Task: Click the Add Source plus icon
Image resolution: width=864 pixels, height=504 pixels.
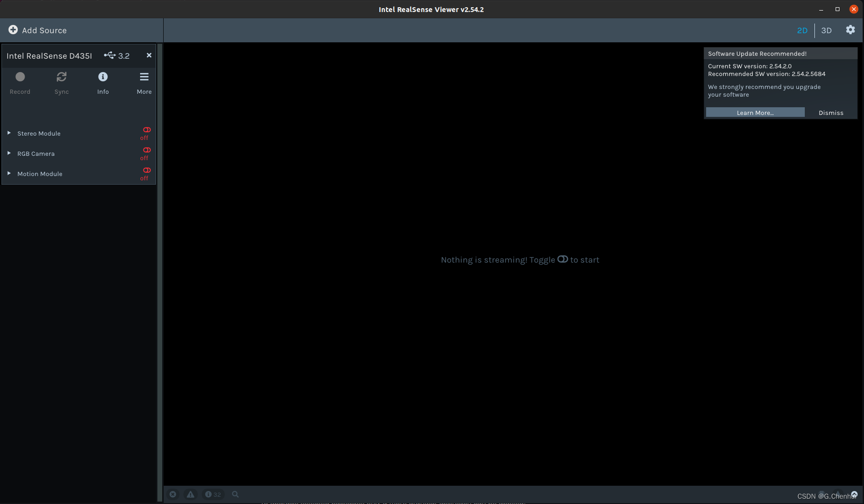Action: (x=13, y=30)
